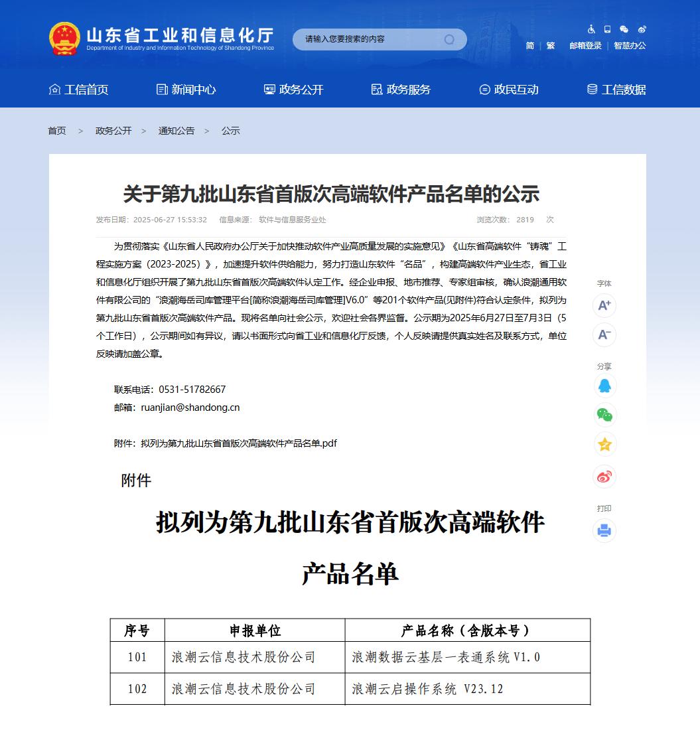
Task: Decrease font size with A- button
Action: (x=604, y=334)
